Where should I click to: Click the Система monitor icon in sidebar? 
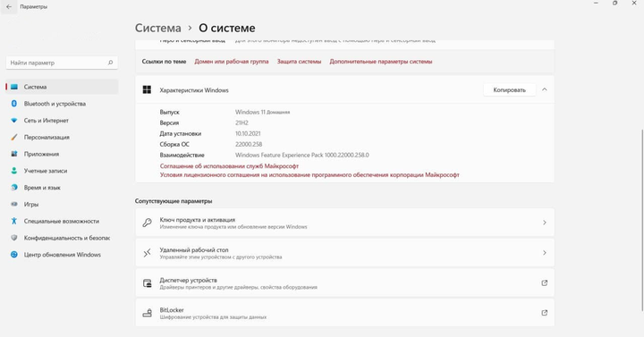tap(14, 87)
